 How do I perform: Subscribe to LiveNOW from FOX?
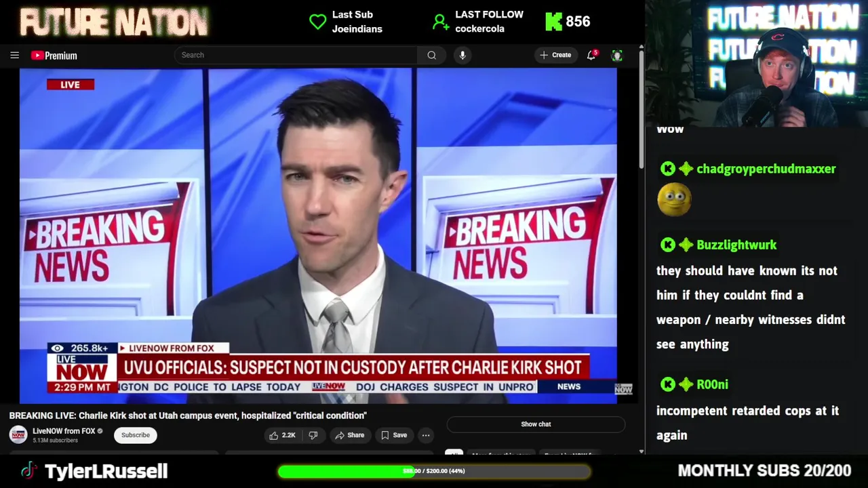coord(136,435)
